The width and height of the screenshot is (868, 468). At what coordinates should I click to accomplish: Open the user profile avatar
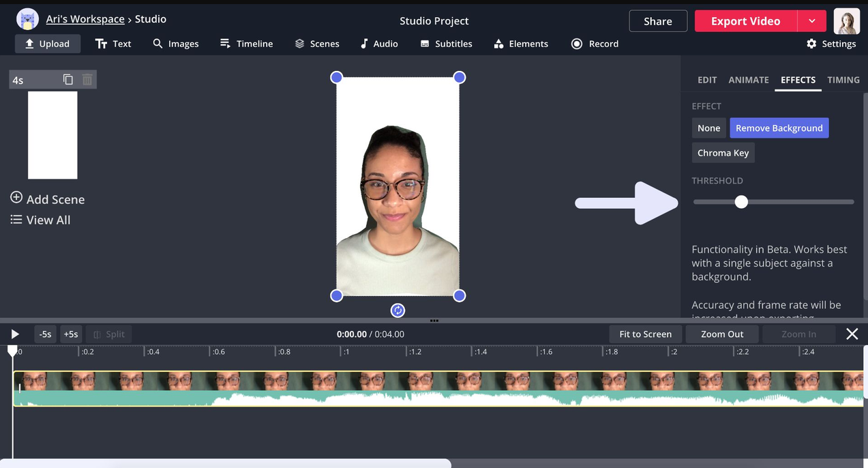coord(847,21)
